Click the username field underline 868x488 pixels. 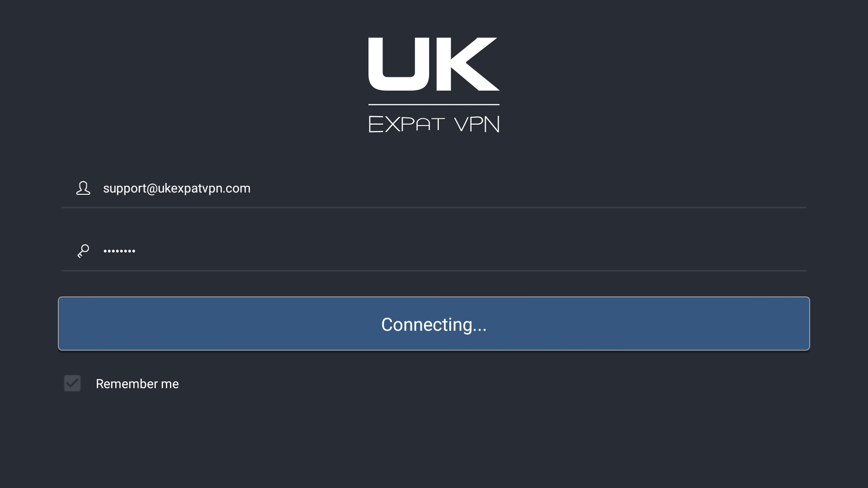434,208
